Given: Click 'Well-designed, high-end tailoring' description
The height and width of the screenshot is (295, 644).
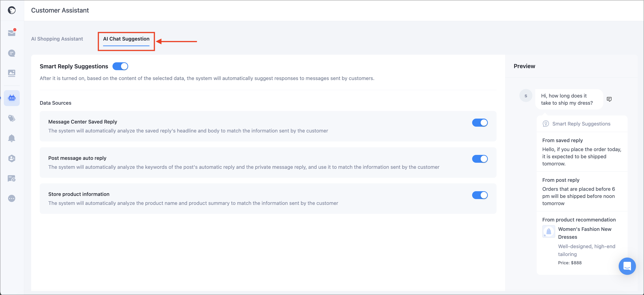Looking at the screenshot, I should pyautogui.click(x=586, y=250).
